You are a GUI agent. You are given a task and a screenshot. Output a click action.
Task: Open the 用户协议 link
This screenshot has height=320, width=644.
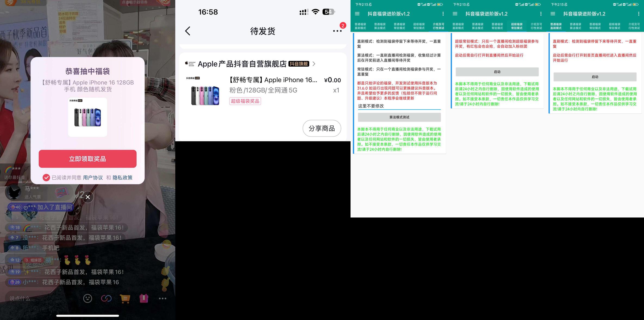click(x=93, y=178)
